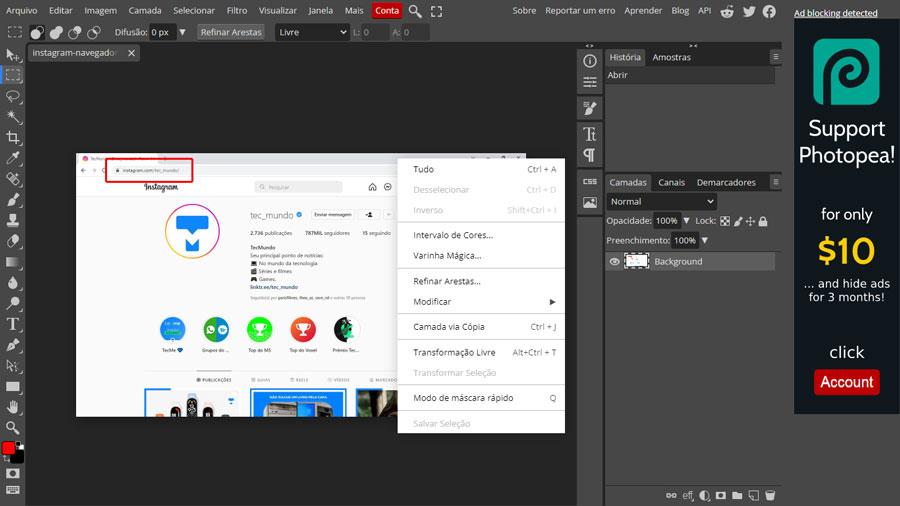Image resolution: width=900 pixels, height=506 pixels.
Task: Select the Gradient tool
Action: [12, 262]
